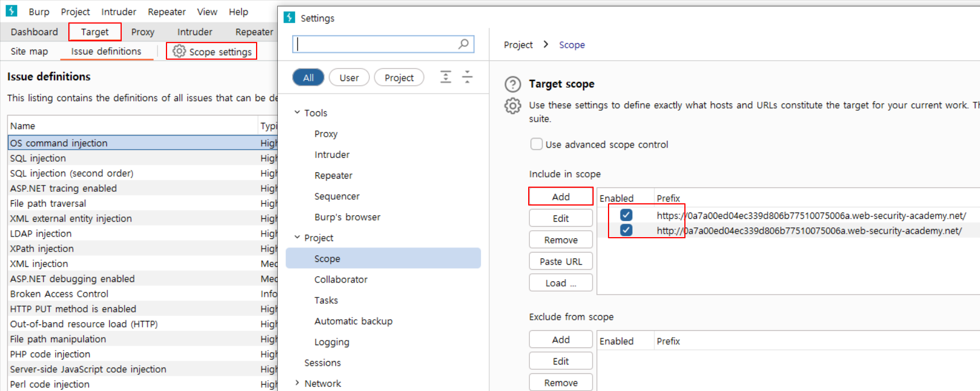Open the Burp menu
The height and width of the screenshot is (391, 980).
(39, 11)
